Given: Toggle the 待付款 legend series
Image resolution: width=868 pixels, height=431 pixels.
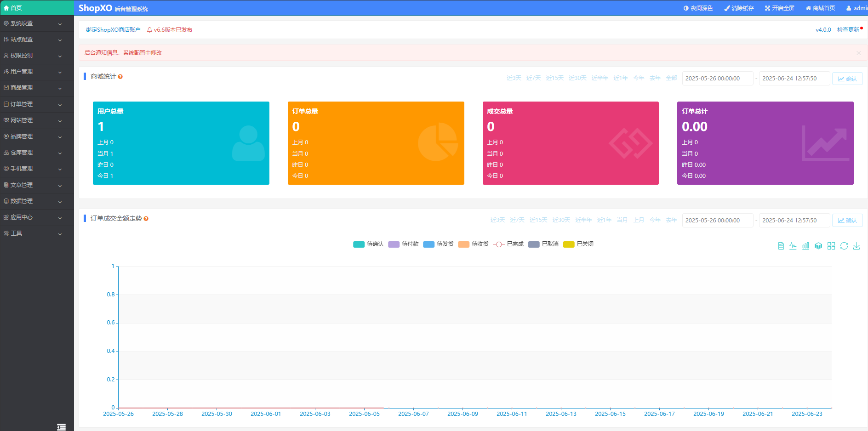Looking at the screenshot, I should [403, 244].
